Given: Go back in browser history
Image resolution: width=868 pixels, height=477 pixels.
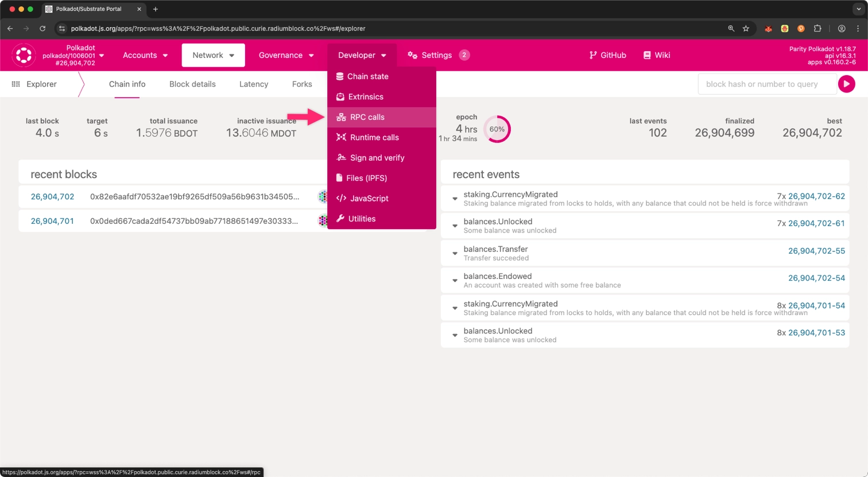Looking at the screenshot, I should coord(10,28).
